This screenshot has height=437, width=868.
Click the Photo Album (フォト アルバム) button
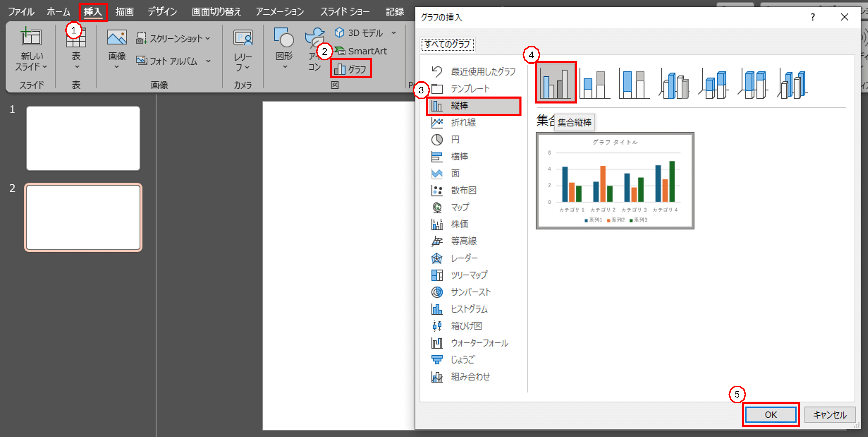pos(167,61)
